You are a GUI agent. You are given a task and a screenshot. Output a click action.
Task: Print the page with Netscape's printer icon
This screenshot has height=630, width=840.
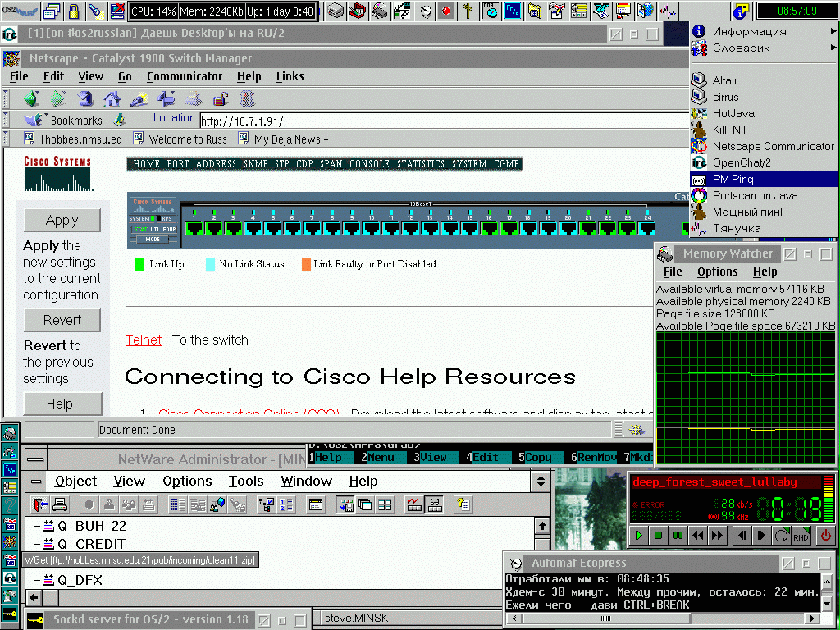(193, 98)
